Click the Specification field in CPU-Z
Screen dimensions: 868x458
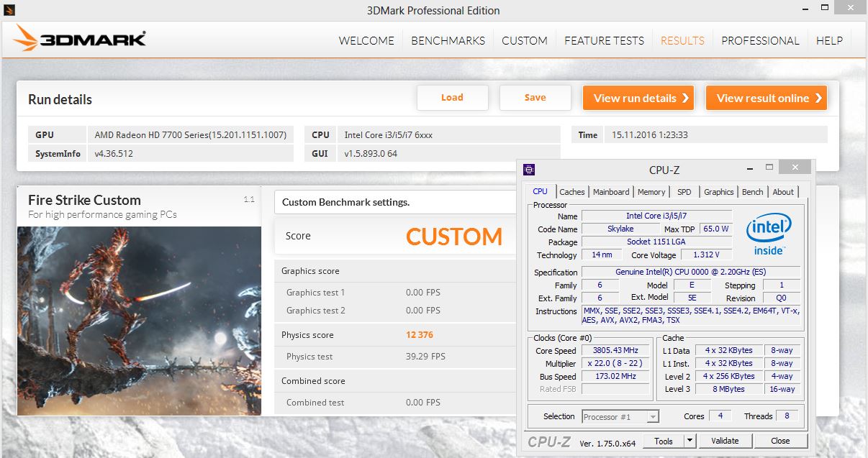[690, 272]
